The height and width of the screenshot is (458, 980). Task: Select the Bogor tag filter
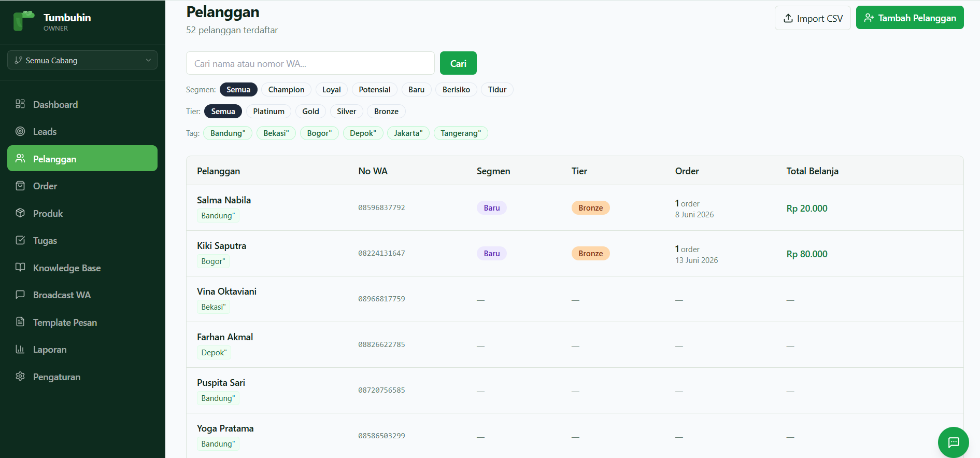point(319,133)
